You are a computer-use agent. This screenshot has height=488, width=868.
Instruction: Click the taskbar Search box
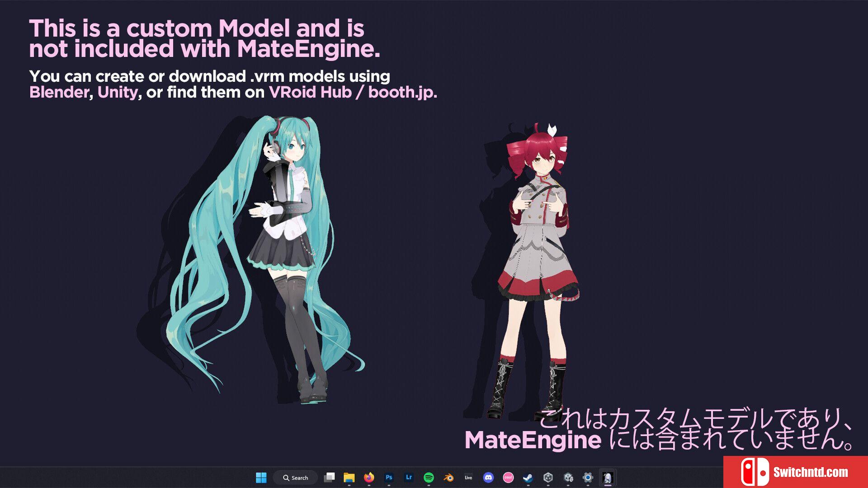pos(296,478)
